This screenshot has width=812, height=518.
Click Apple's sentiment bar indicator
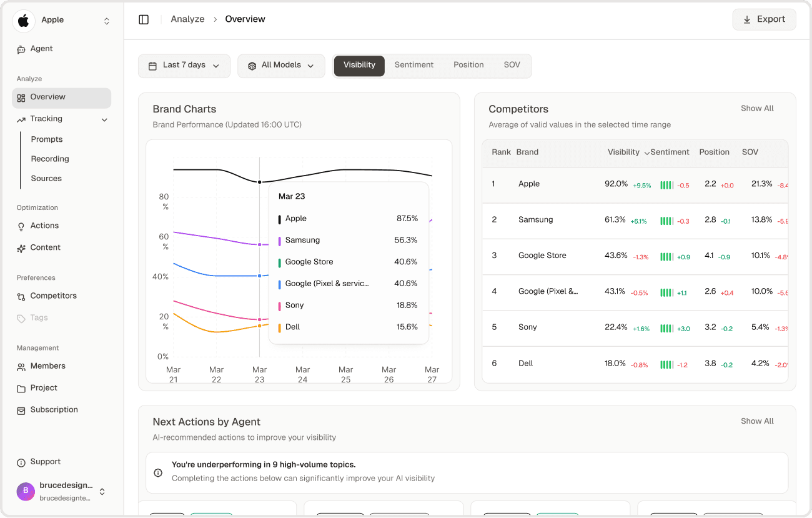[666, 186]
